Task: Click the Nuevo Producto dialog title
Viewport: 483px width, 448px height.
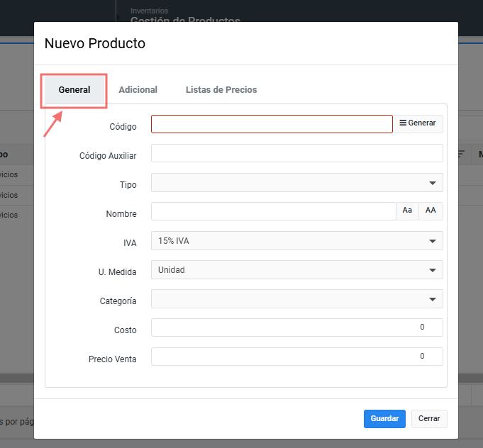Action: (95, 43)
